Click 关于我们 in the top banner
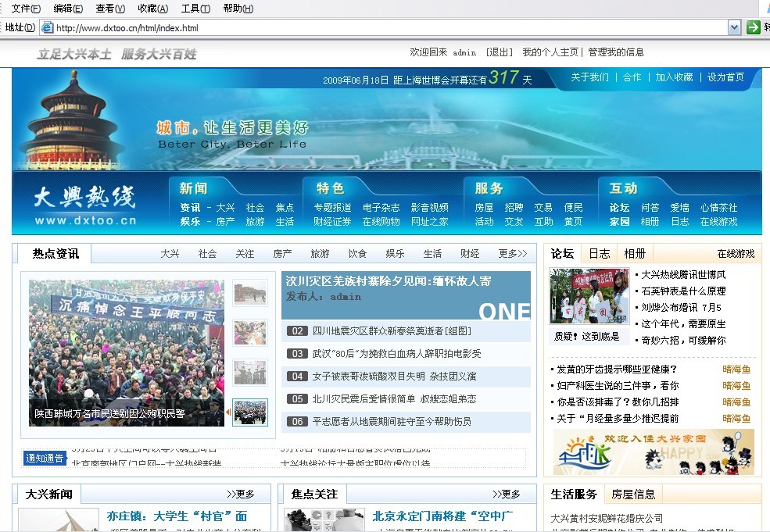 (x=589, y=77)
